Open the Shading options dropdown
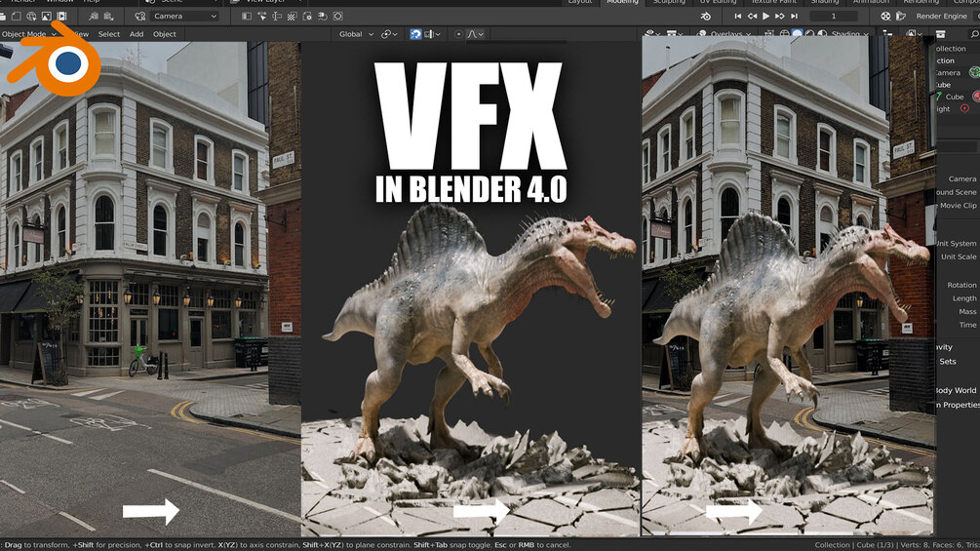Image resolution: width=980 pixels, height=551 pixels. (849, 34)
